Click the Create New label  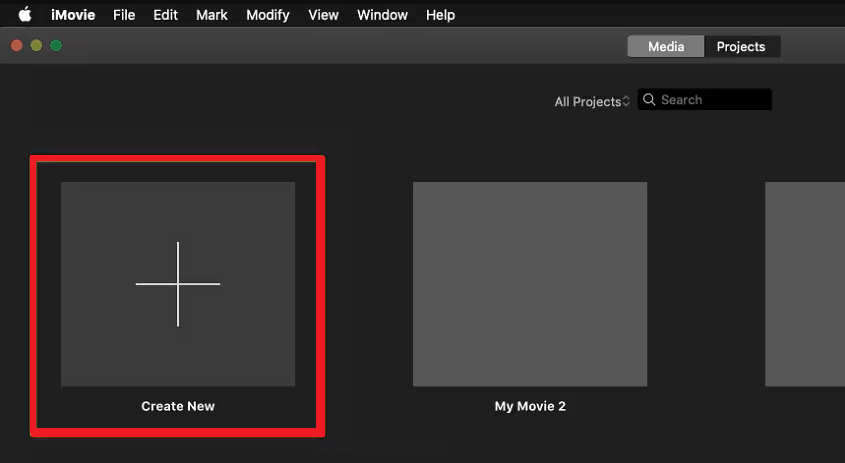[178, 406]
